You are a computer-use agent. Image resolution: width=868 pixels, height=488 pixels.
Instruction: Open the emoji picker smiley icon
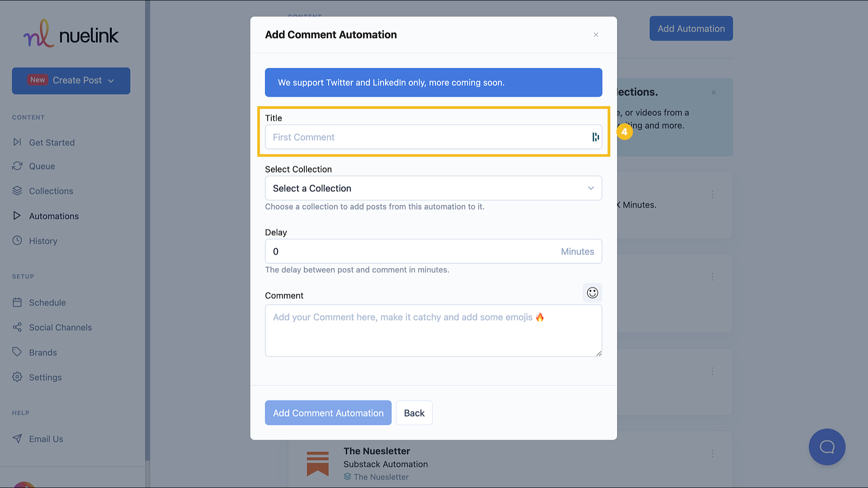(592, 293)
